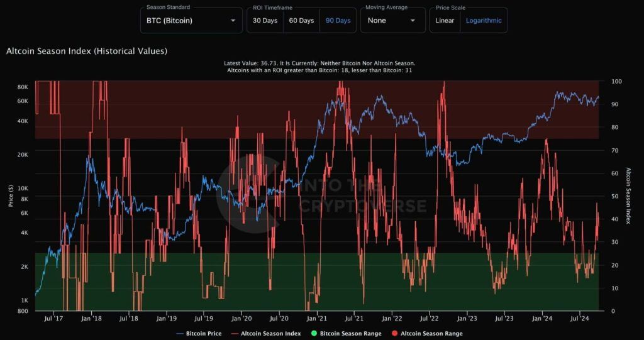Click the Jul '17 x-axis label
This screenshot has width=644, height=340.
pyautogui.click(x=53, y=318)
